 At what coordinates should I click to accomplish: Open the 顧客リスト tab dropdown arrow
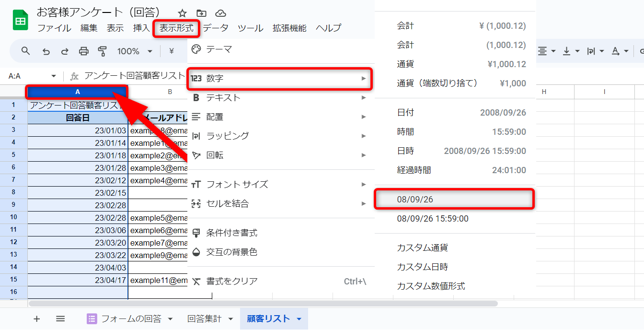pyautogui.click(x=299, y=319)
